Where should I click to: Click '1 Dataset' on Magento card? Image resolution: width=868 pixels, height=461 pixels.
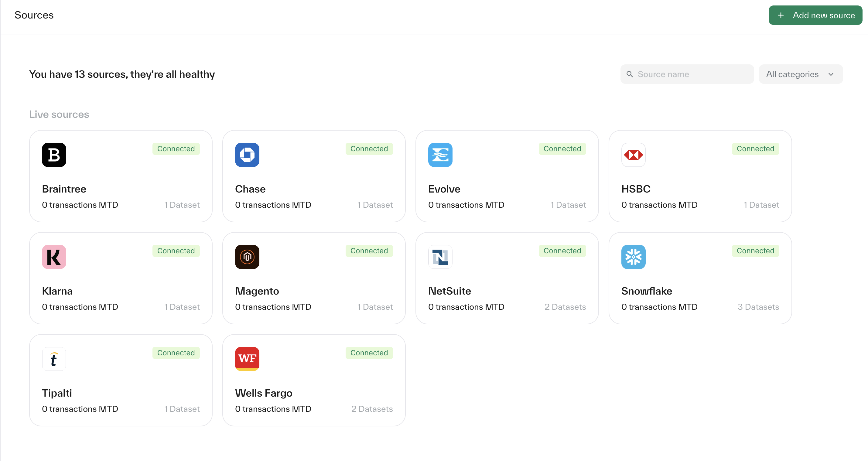[x=375, y=307]
